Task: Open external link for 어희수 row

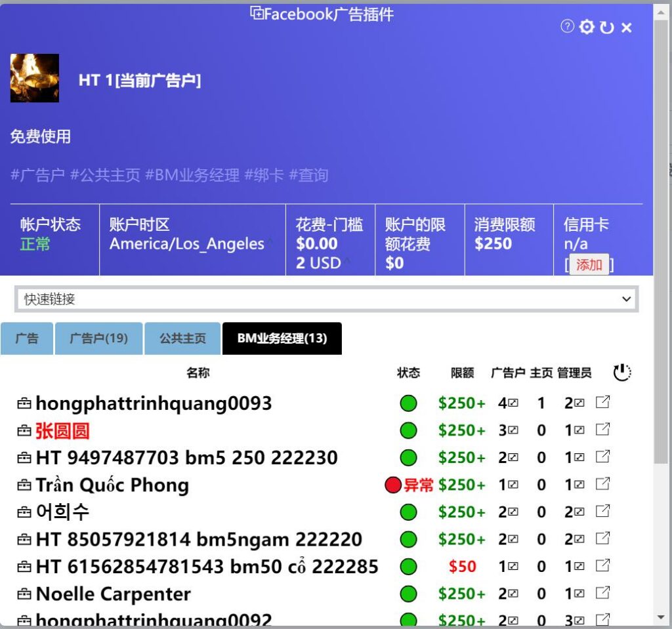Action: [x=602, y=511]
